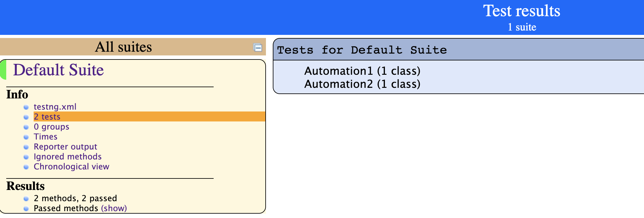The height and width of the screenshot is (218, 644).
Task: Select Automation2 (1 class) test entry
Action: (x=362, y=84)
